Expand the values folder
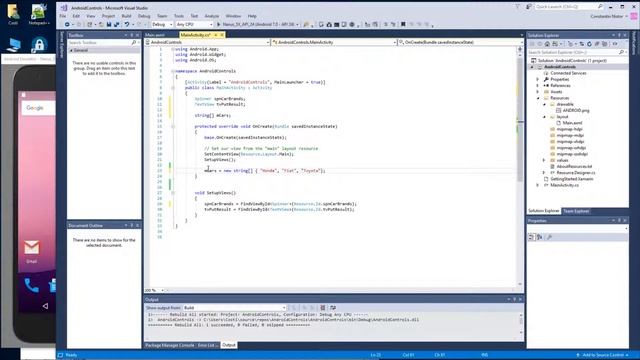Image resolution: width=640 pixels, height=360 pixels. coord(544,160)
